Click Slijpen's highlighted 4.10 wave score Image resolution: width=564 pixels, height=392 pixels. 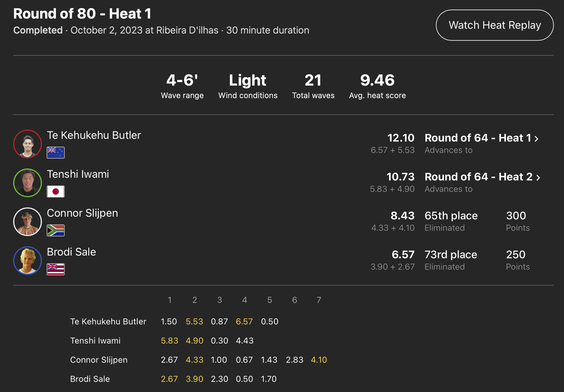[x=319, y=360]
